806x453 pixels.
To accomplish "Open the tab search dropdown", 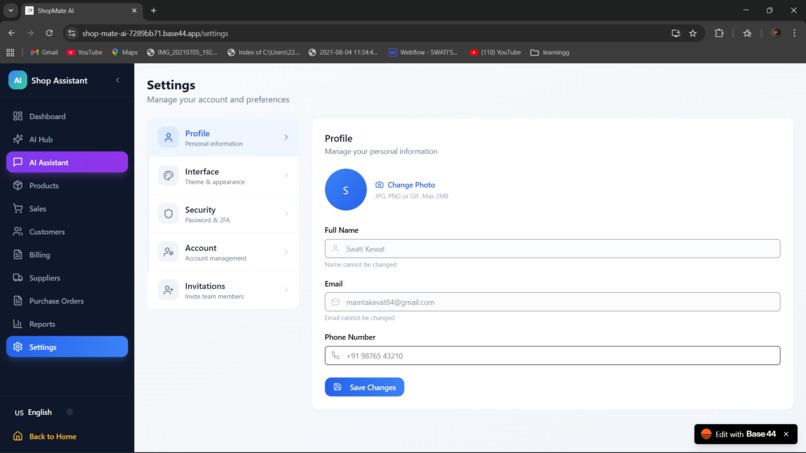I will [10, 10].
